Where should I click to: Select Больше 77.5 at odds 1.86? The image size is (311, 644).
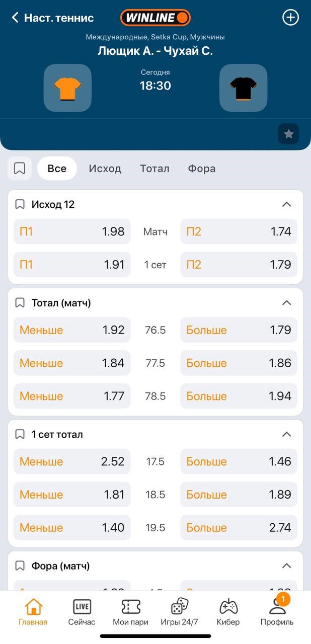(239, 363)
